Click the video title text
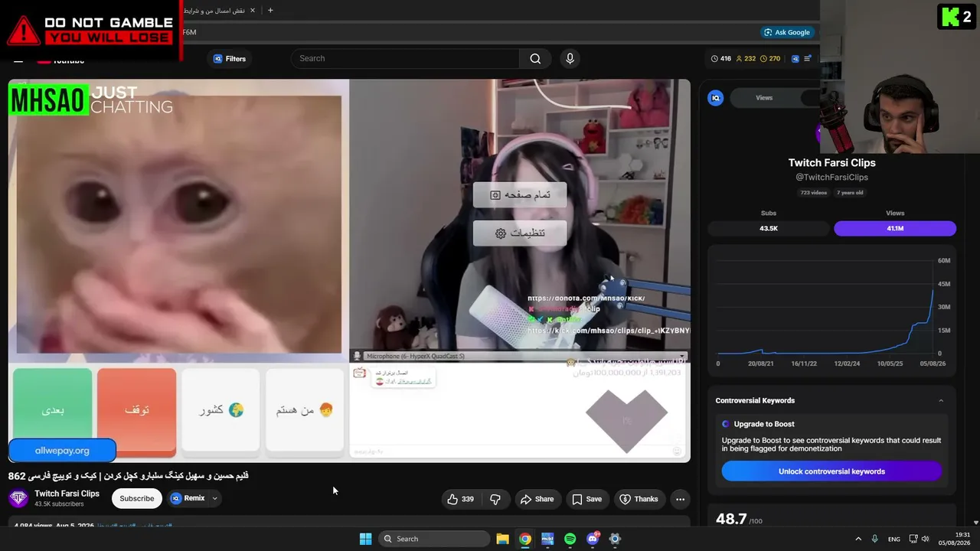 coord(129,476)
